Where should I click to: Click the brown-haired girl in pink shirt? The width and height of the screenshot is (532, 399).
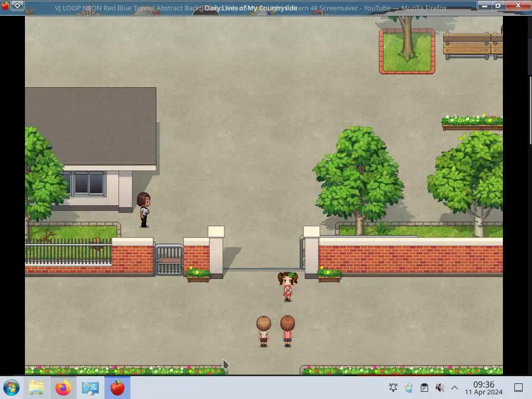[287, 331]
